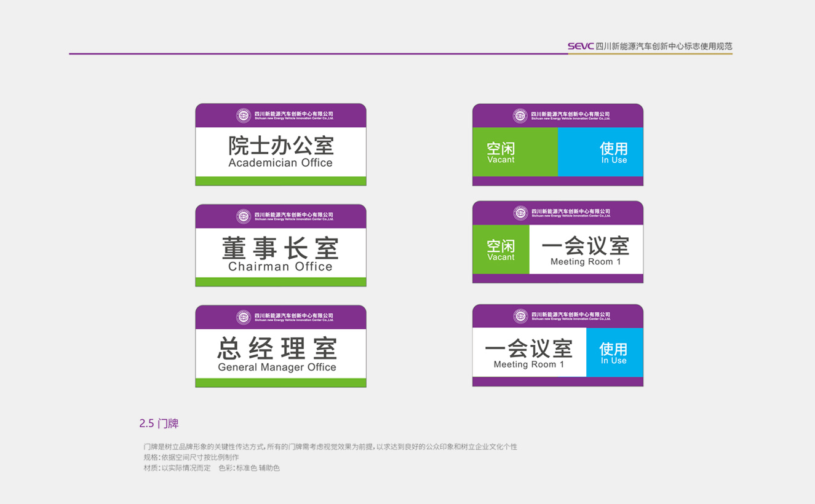
Task: Select the 四川新能源汽车创新中心标志使用规范 header title
Action: tap(664, 46)
